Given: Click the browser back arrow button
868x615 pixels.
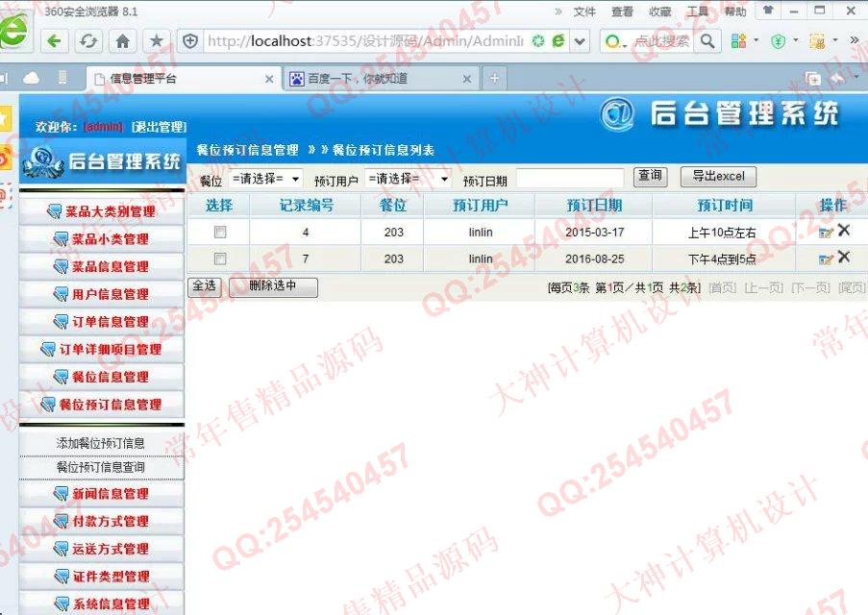Looking at the screenshot, I should click(x=55, y=41).
